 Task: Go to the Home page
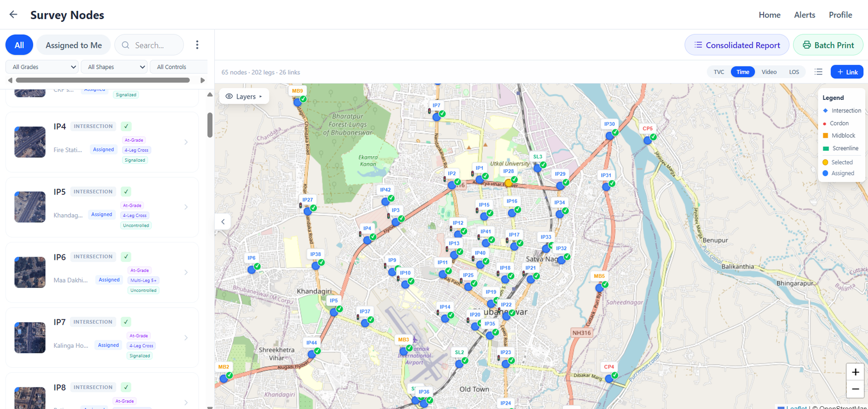[769, 15]
